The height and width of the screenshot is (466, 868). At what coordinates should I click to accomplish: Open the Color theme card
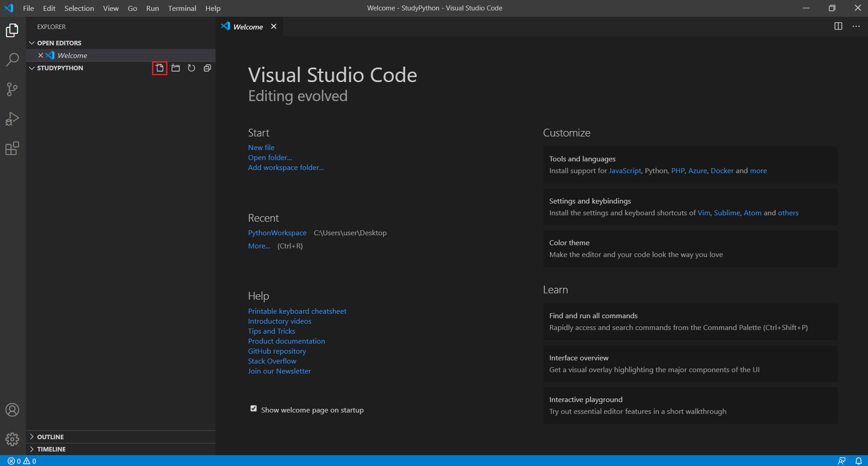pyautogui.click(x=691, y=249)
